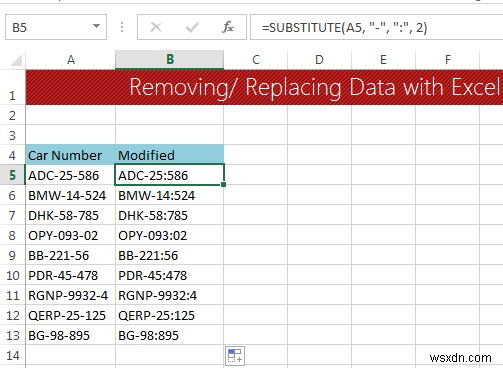
Task: Expand the Name Box dropdown arrow
Action: (96, 26)
